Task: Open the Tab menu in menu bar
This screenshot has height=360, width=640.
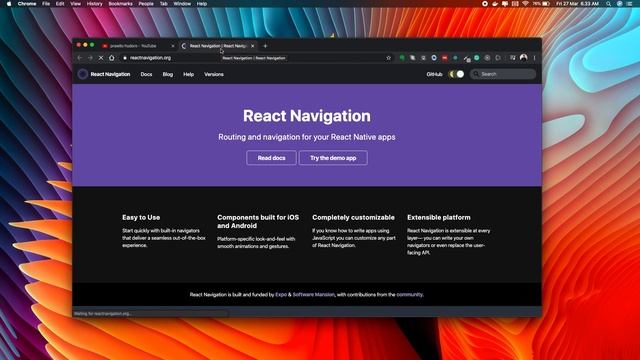Action: point(164,4)
